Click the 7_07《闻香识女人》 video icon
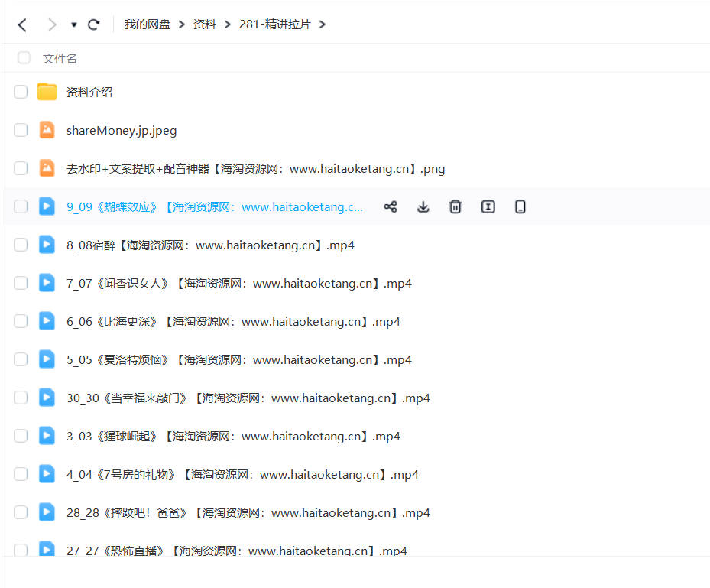Viewport: 710px width, 588px height. (x=47, y=283)
